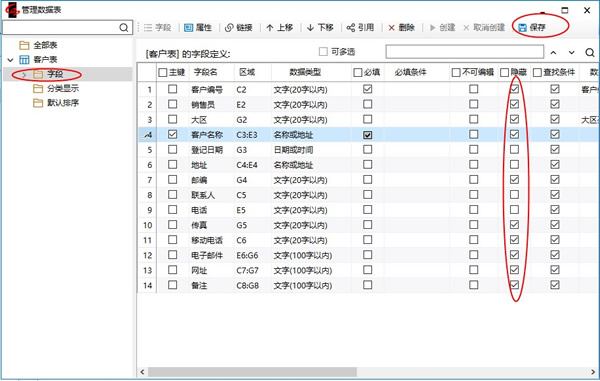Delete field with 删除 button
This screenshot has width=600, height=381.
pyautogui.click(x=401, y=28)
